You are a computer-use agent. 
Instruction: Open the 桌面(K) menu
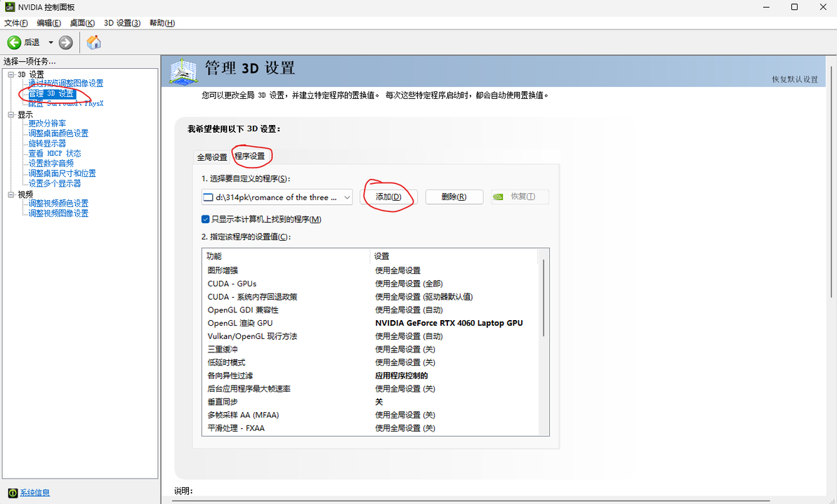tap(82, 23)
